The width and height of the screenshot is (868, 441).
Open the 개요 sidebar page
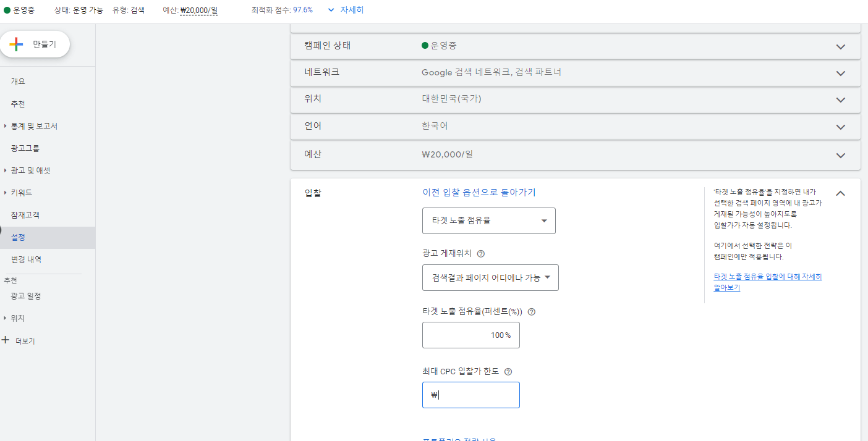point(17,80)
